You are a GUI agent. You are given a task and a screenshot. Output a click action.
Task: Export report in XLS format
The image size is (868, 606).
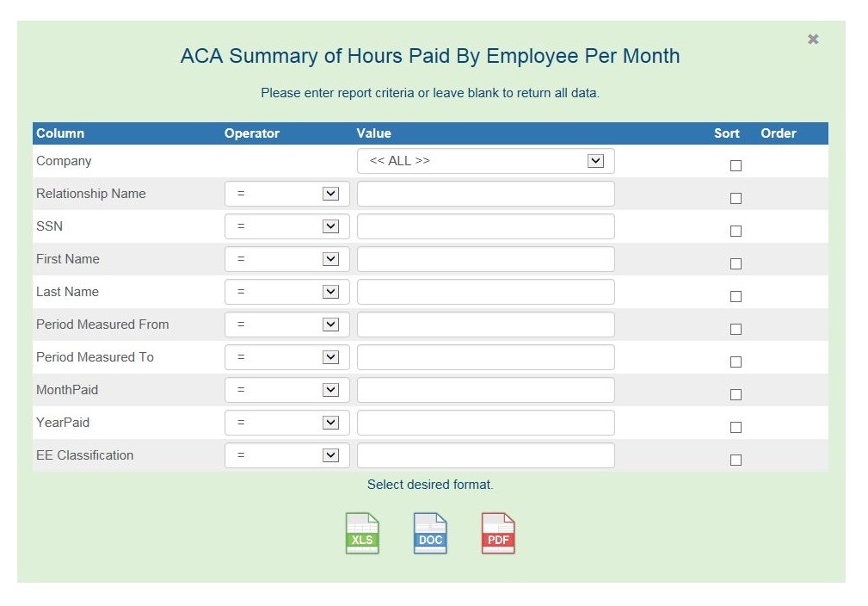(x=362, y=534)
